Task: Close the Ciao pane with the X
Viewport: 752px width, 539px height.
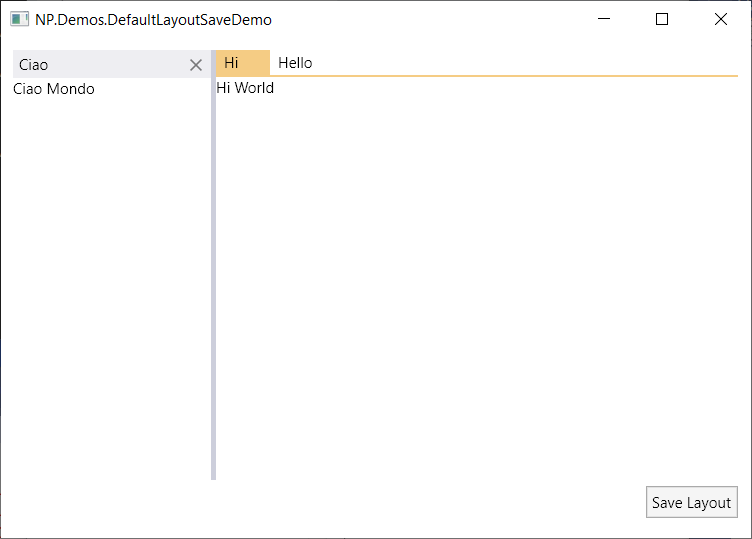Action: coord(196,65)
